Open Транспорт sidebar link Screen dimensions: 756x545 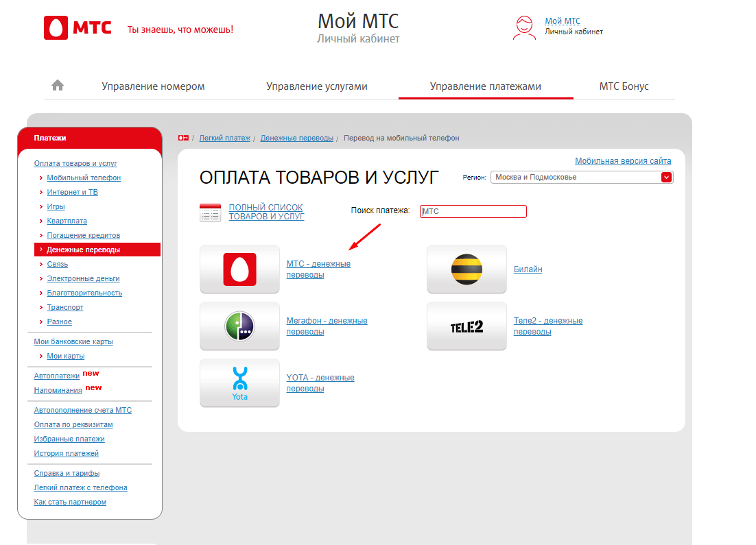pyautogui.click(x=65, y=307)
